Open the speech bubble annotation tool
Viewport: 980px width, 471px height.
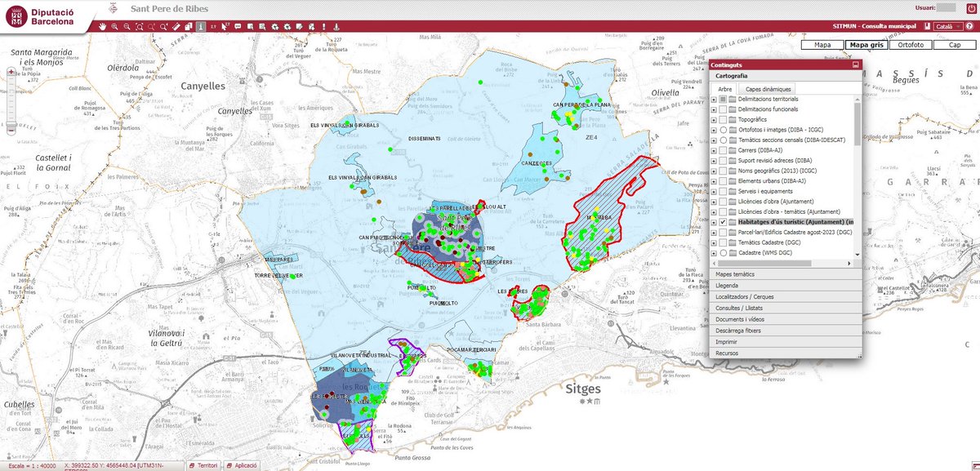(x=238, y=27)
